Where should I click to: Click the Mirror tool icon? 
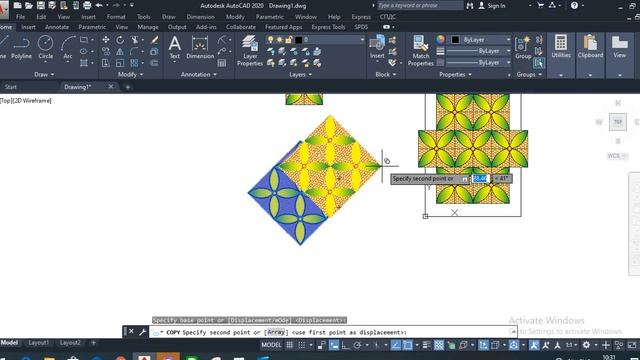click(120, 51)
